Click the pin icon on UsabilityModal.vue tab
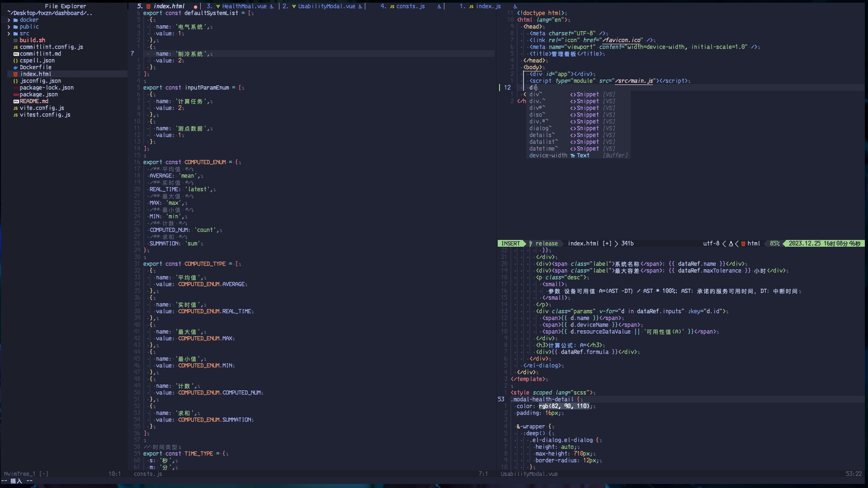Image resolution: width=868 pixels, height=488 pixels. point(360,6)
